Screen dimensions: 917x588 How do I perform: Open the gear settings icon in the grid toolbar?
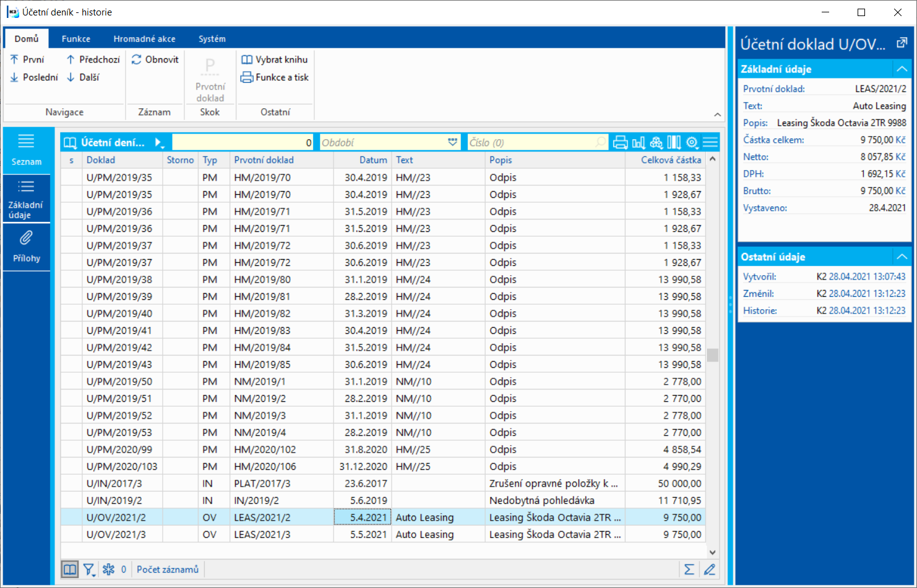click(692, 143)
